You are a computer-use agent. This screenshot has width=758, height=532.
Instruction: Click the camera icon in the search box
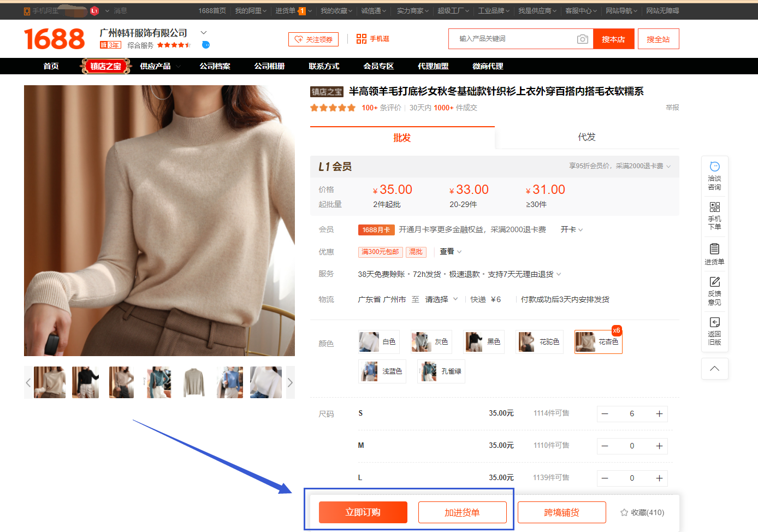pyautogui.click(x=582, y=39)
